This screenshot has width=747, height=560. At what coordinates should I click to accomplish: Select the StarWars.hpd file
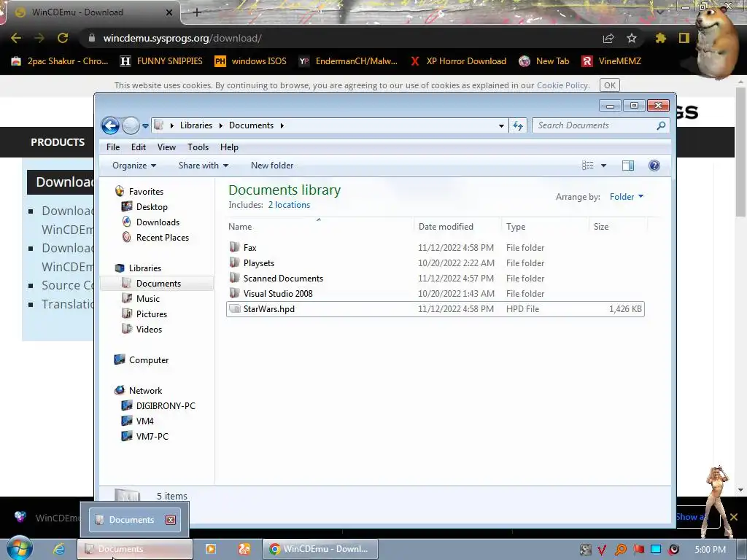(x=435, y=309)
